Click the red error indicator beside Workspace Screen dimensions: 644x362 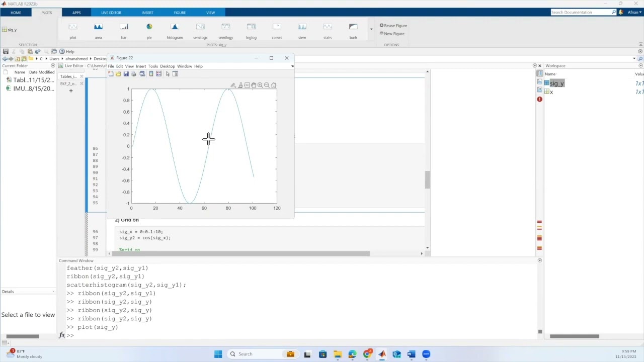tap(539, 99)
